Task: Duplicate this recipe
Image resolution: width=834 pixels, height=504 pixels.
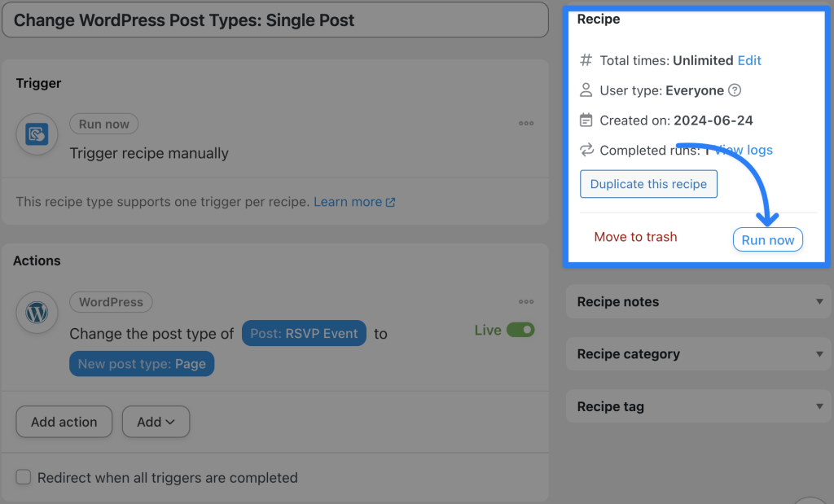Action: pos(648,184)
